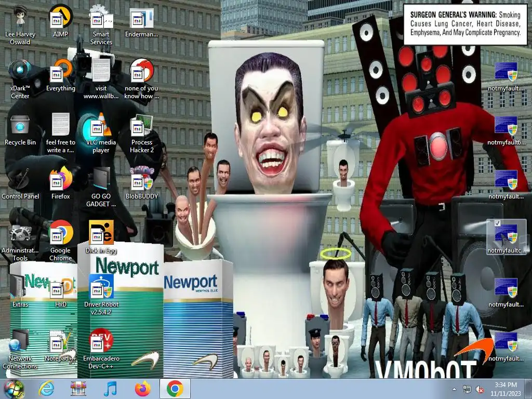Select the 'visit www.wallb...' text file
The image size is (532, 399).
101,79
